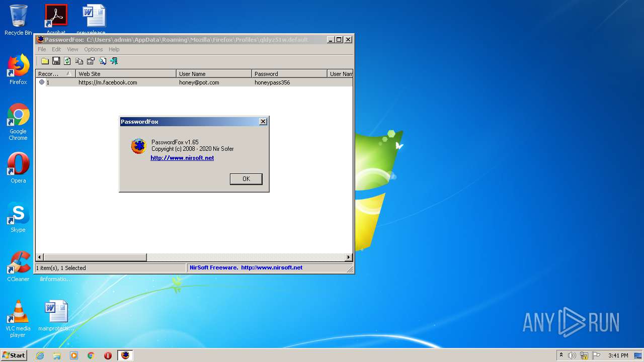Open the Opera desktop shortcut

(x=18, y=168)
